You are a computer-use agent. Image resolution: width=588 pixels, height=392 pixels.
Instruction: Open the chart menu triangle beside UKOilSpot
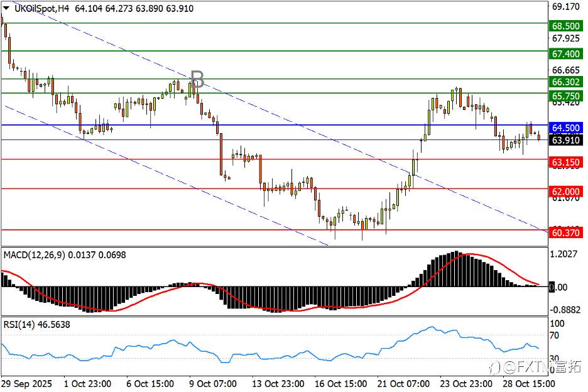click(6, 8)
